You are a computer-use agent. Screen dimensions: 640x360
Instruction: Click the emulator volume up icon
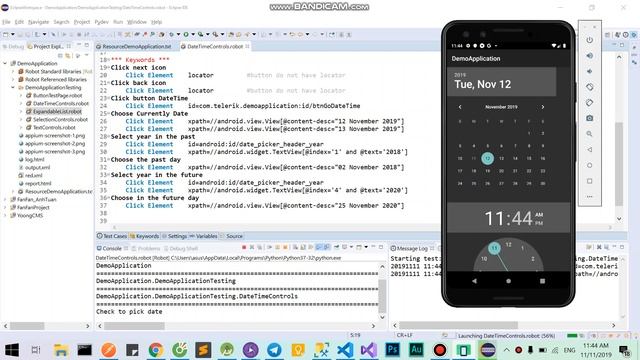[x=589, y=56]
